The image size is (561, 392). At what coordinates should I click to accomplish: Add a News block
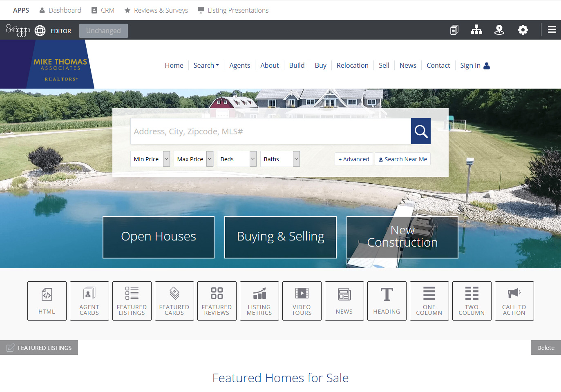(344, 301)
